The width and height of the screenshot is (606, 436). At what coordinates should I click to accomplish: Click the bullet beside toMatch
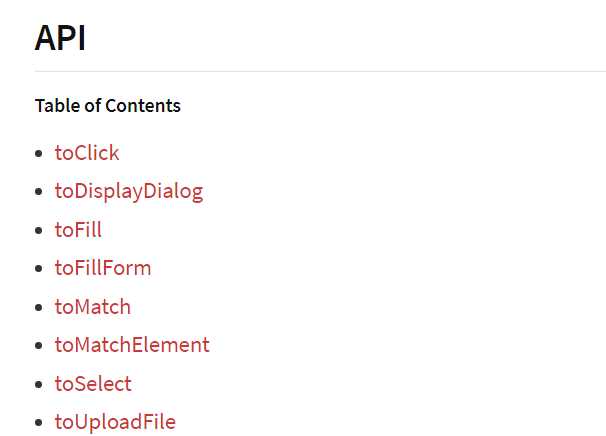38,307
